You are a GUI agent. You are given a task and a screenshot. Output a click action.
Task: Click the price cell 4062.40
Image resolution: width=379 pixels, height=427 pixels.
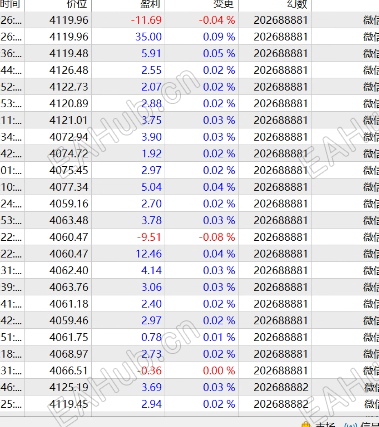pyautogui.click(x=69, y=270)
